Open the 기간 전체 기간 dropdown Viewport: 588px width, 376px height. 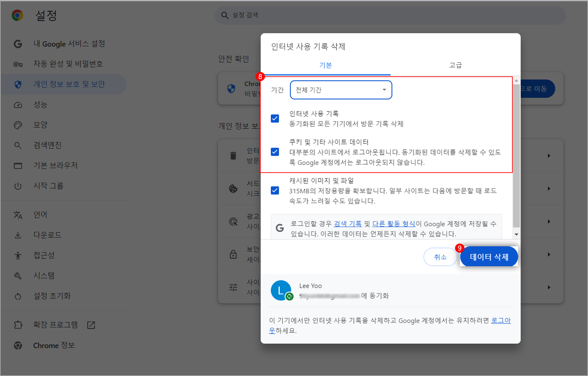[x=341, y=90]
